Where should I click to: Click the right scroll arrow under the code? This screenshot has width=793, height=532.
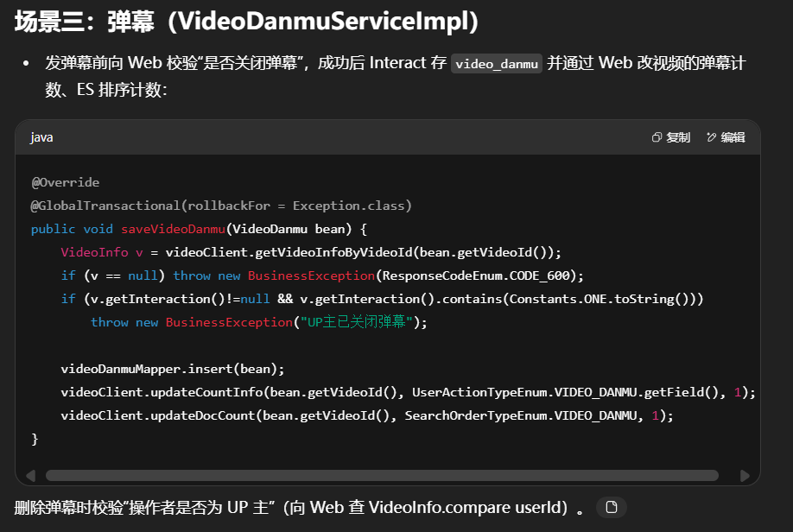pos(745,475)
